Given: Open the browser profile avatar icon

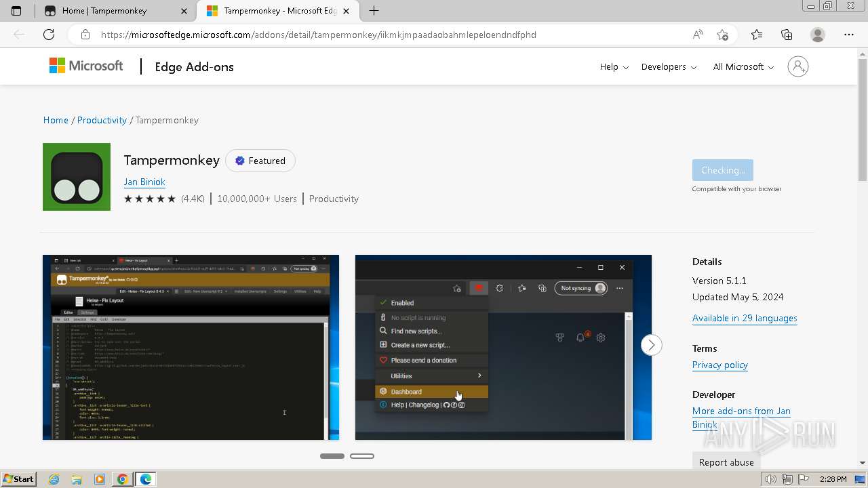Looking at the screenshot, I should coord(818,35).
